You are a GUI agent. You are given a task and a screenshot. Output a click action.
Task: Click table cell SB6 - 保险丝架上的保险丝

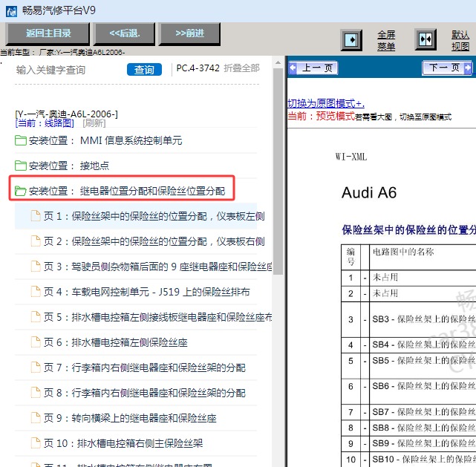(x=423, y=391)
